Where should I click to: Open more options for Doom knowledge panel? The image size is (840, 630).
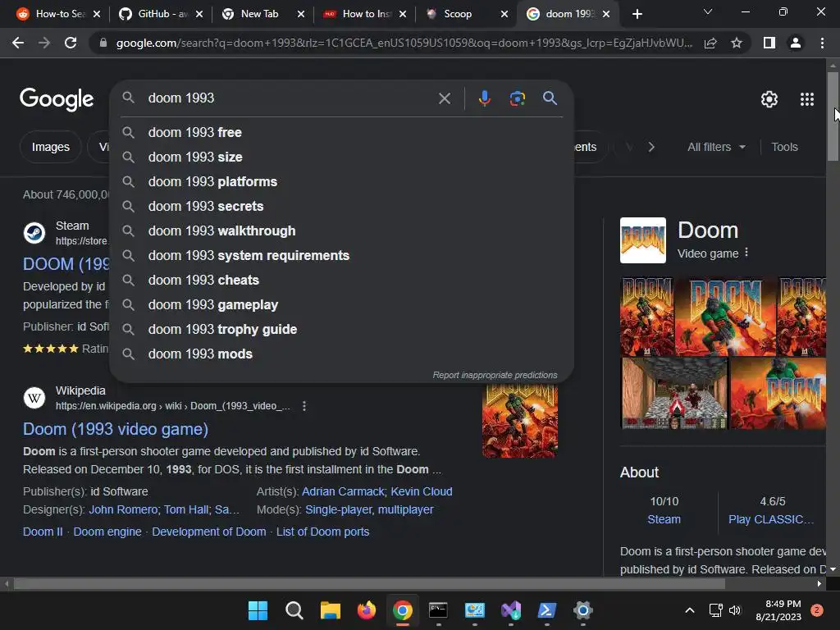click(746, 253)
